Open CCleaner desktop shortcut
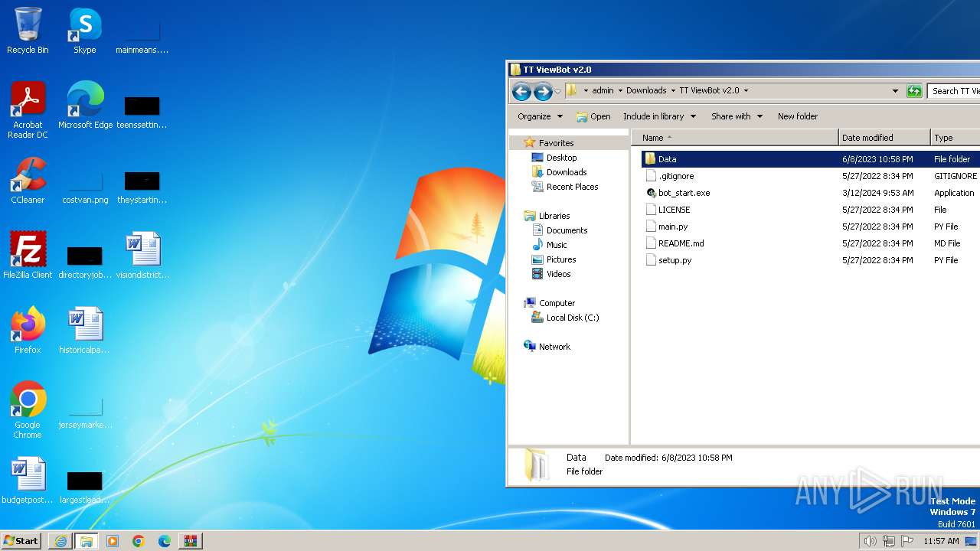980x551 pixels. (x=28, y=181)
